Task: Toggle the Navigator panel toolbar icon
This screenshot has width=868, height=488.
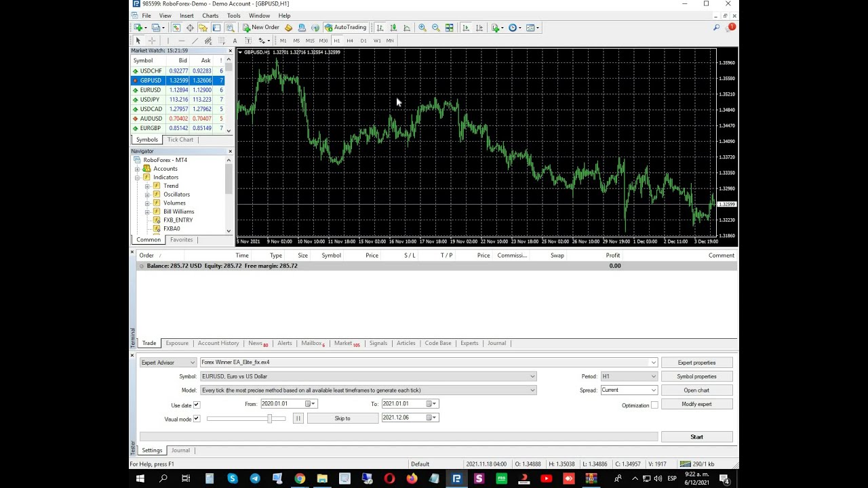Action: [x=203, y=28]
